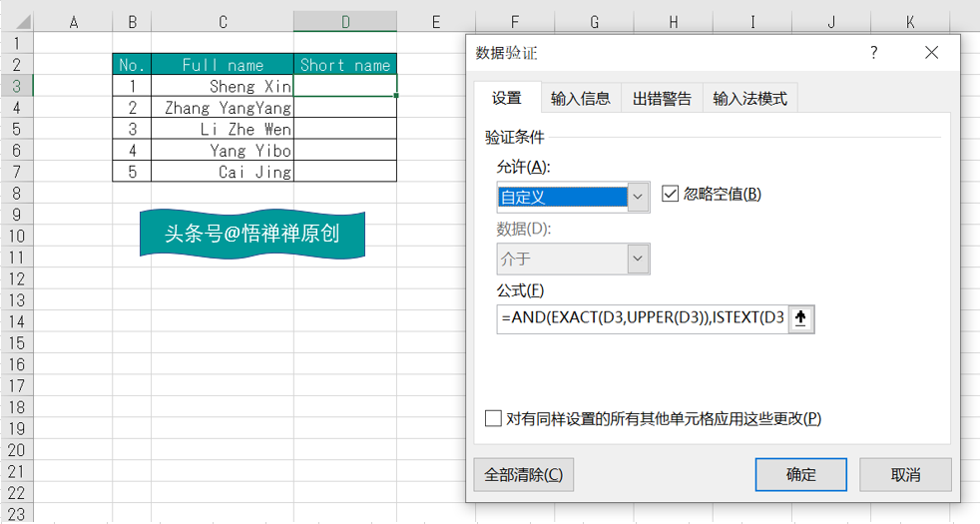
Task: Check 对有同样设置的所有其他单元格应用这些更改
Action: 493,418
